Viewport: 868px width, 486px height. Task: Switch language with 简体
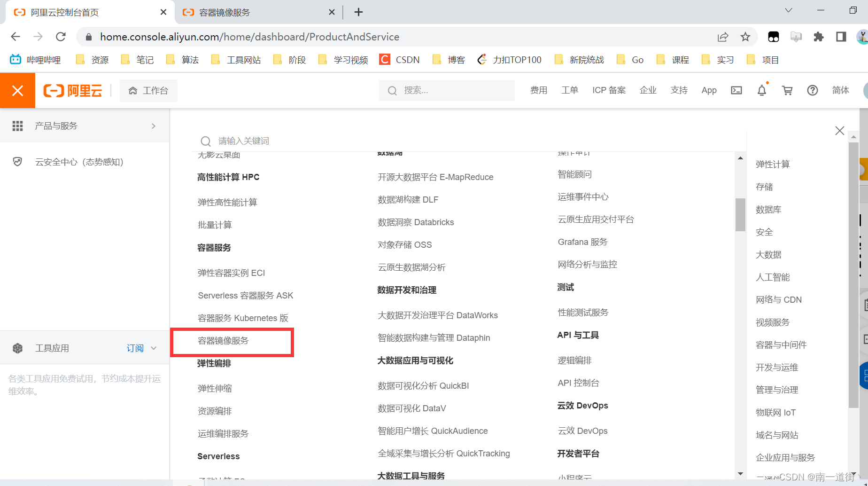[x=841, y=90]
